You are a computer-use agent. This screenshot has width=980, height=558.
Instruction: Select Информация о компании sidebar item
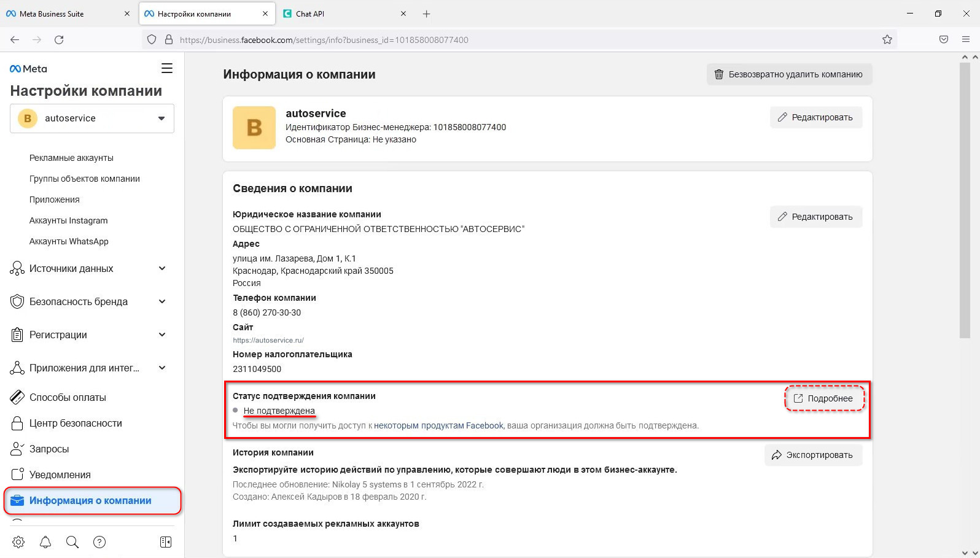pos(92,500)
